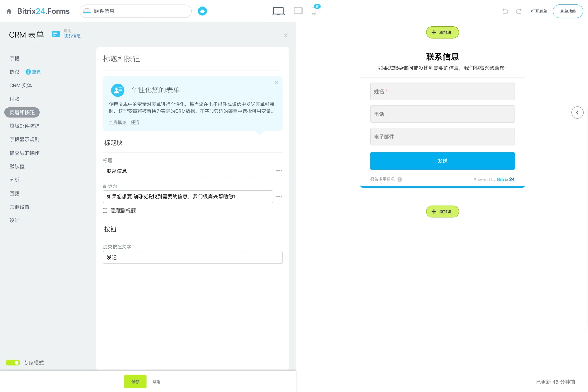This screenshot has width=588, height=392.
Task: Click the green 保存 button
Action: (x=135, y=381)
